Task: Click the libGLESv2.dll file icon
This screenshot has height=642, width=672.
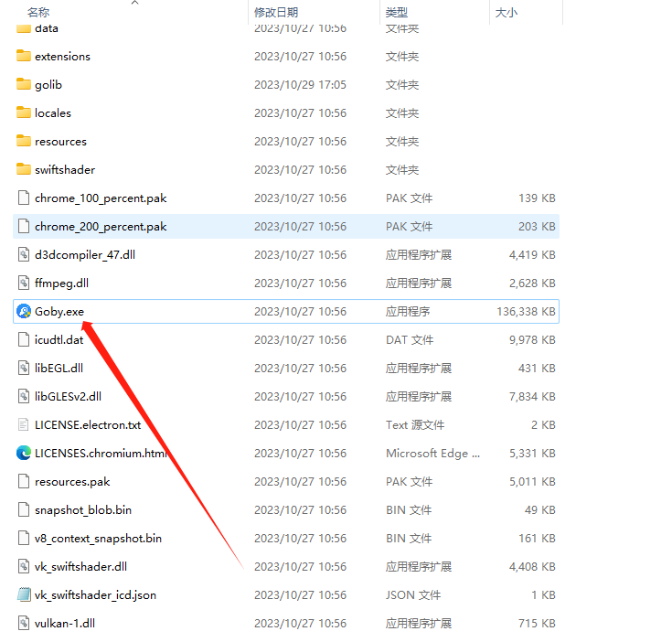Action: tap(24, 396)
